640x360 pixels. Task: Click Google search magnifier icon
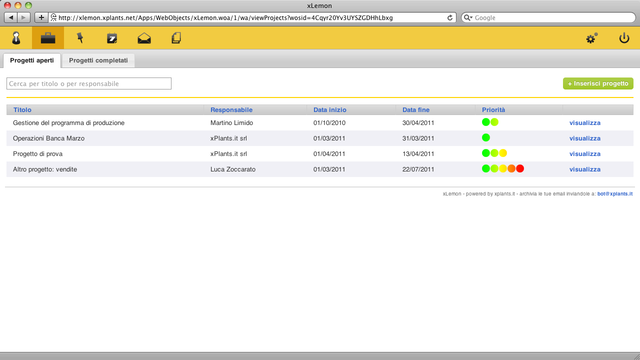click(468, 18)
